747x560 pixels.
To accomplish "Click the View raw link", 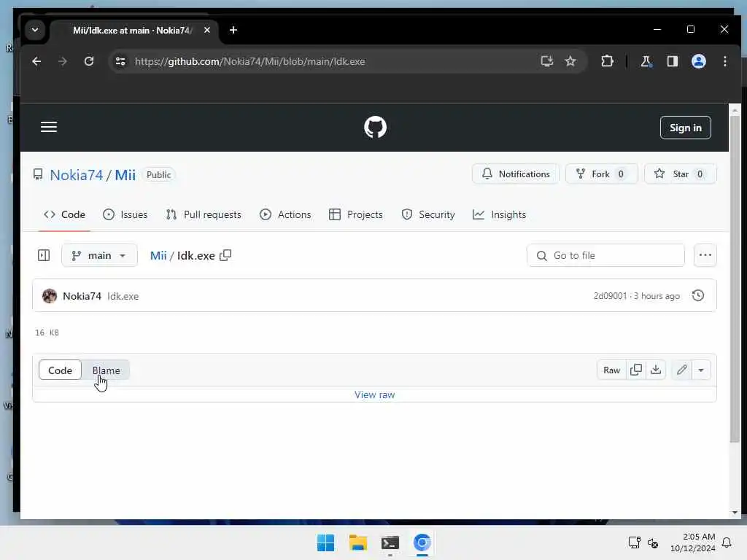I will click(x=374, y=394).
